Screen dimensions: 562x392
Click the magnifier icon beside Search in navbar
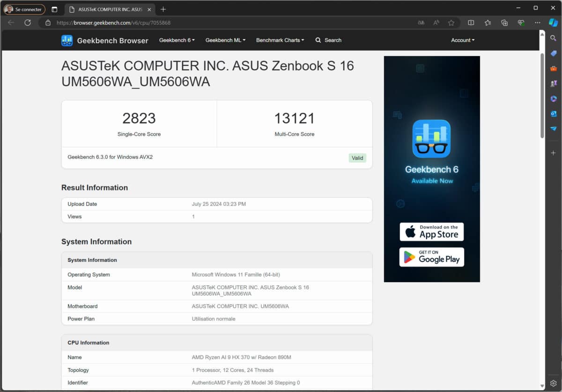tap(318, 40)
